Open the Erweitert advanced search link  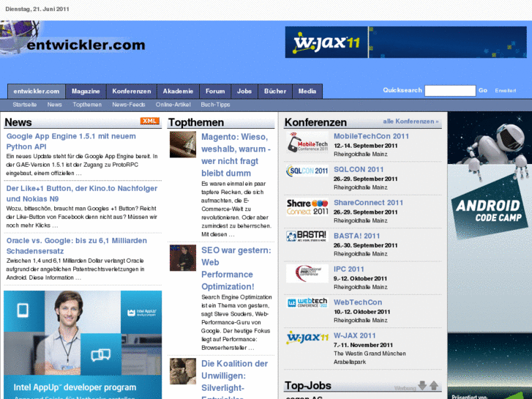click(506, 91)
